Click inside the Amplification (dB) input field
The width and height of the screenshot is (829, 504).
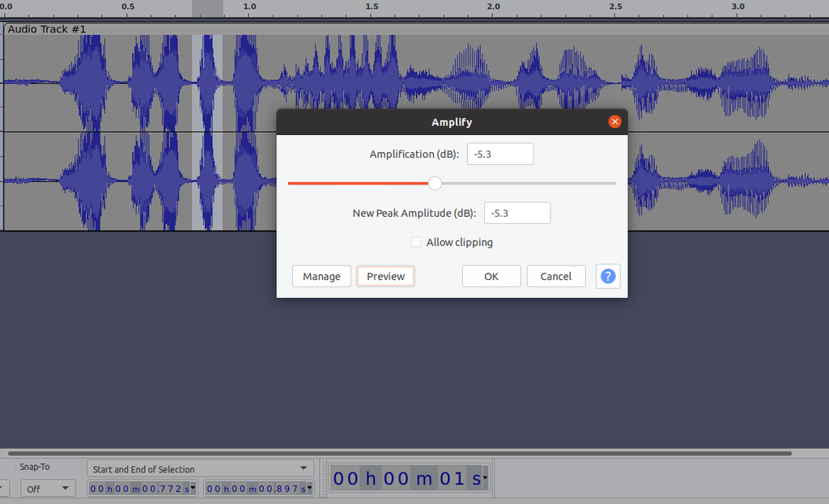click(x=500, y=154)
